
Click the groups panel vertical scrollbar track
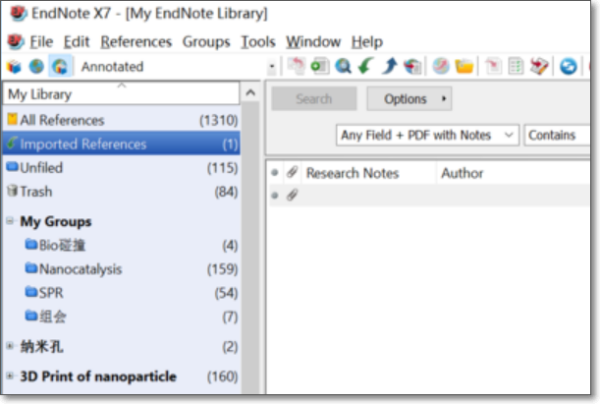click(251, 248)
